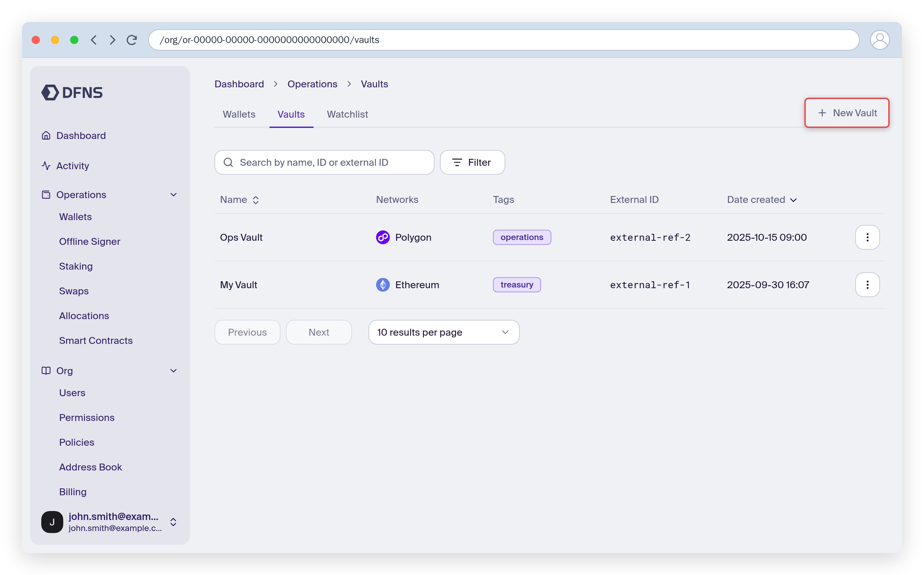Open Dashboard in the sidebar
The height and width of the screenshot is (575, 924).
(81, 135)
